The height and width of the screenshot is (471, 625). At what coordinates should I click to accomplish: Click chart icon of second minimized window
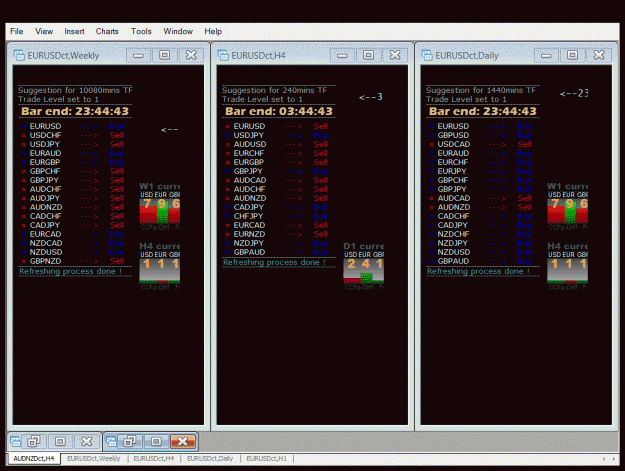(111, 442)
